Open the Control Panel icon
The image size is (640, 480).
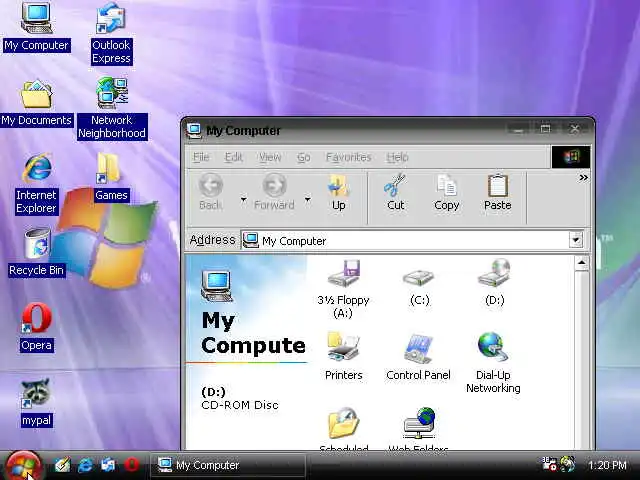point(418,357)
